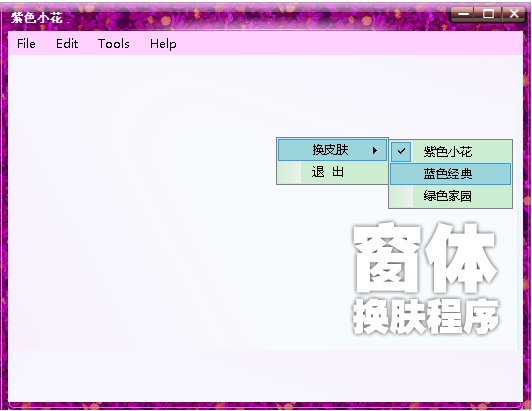Image resolution: width=532 pixels, height=411 pixels.
Task: Click the 紫色小花 window title text
Action: click(37, 18)
